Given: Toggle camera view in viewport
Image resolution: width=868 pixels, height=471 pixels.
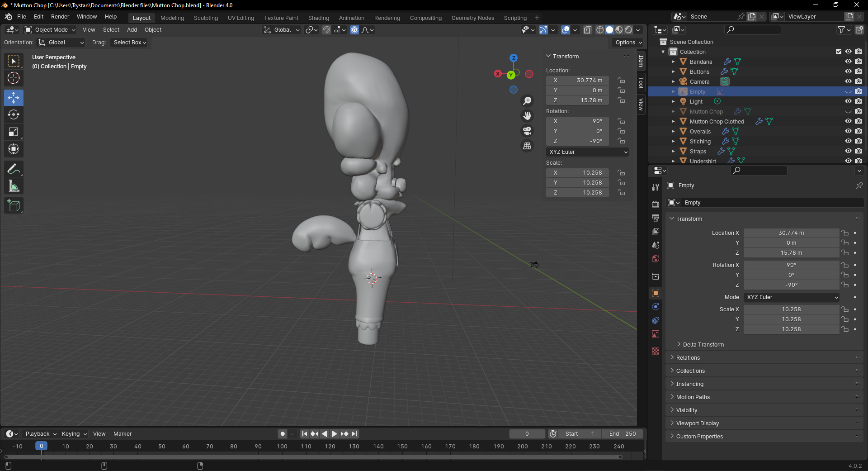Looking at the screenshot, I should pyautogui.click(x=527, y=131).
